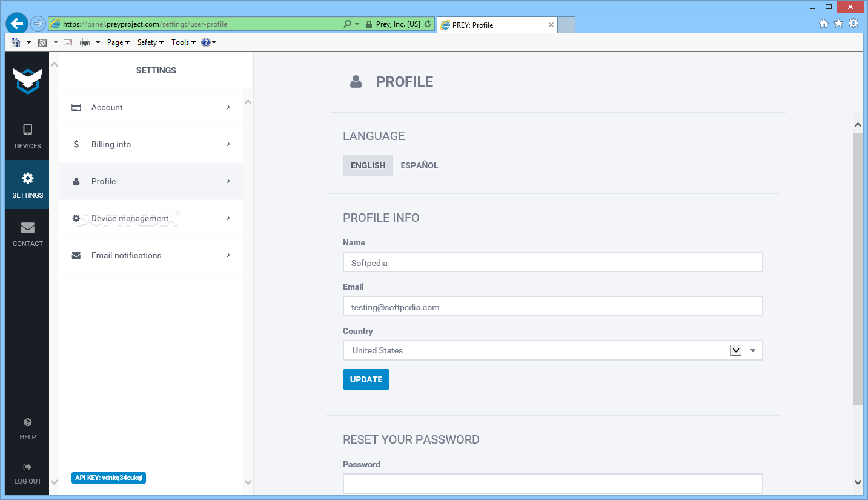Click the Print icon
The image size is (868, 500).
pyautogui.click(x=85, y=42)
